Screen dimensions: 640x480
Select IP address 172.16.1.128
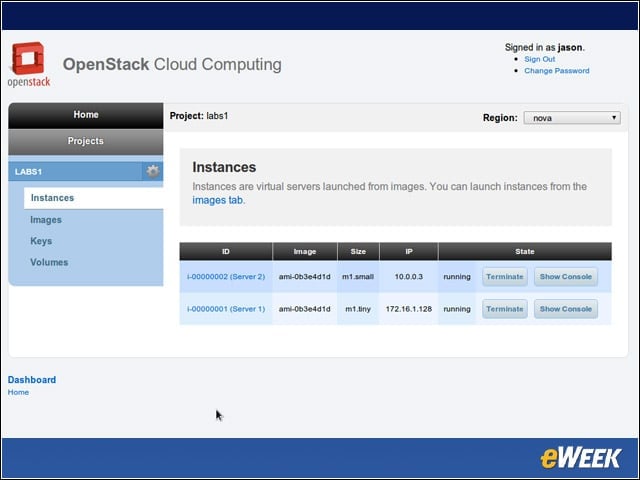point(409,309)
